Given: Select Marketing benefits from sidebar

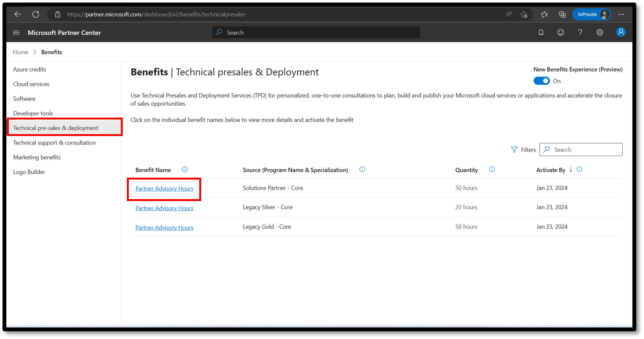Looking at the screenshot, I should coord(36,157).
